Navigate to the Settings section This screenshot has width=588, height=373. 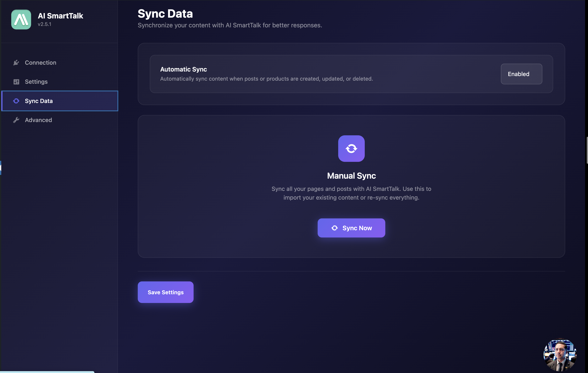point(36,82)
